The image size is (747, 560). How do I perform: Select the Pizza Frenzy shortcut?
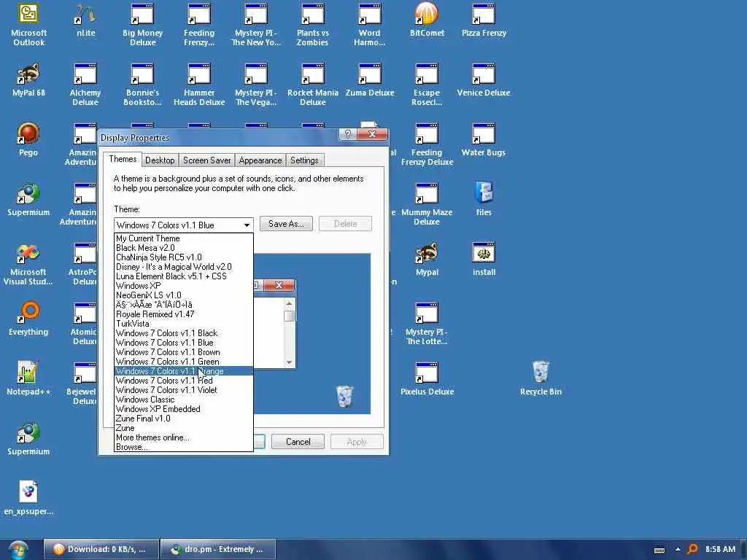coord(484,20)
